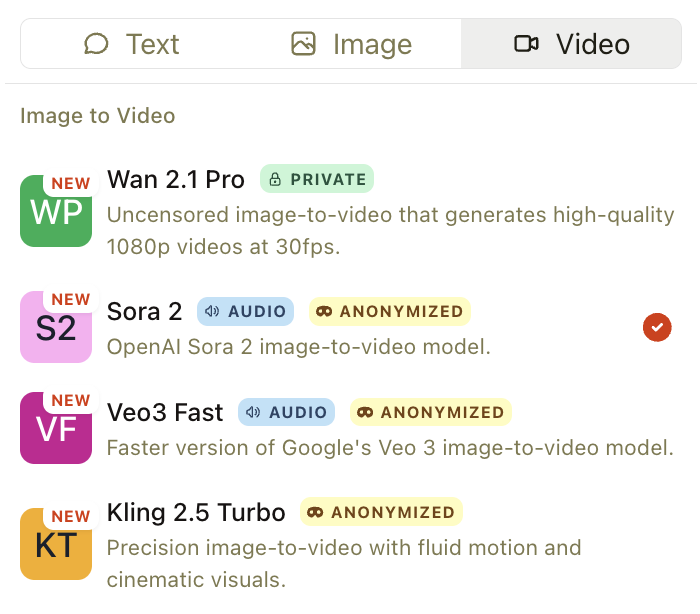This screenshot has height=614, width=700.
Task: Open the Video tab
Action: click(571, 44)
